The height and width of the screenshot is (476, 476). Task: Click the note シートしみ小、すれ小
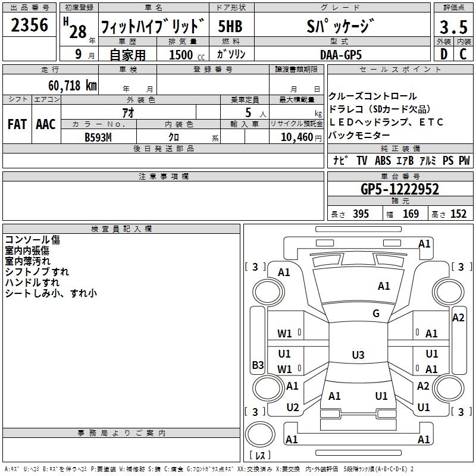click(51, 293)
